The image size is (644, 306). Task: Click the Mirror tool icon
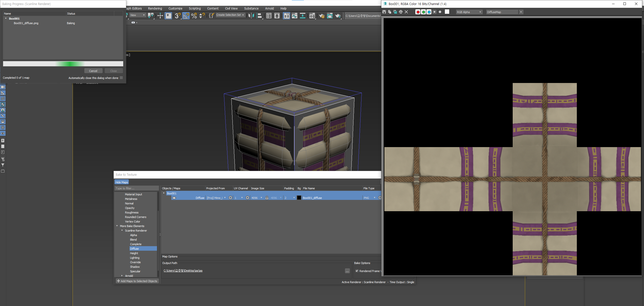[251, 16]
